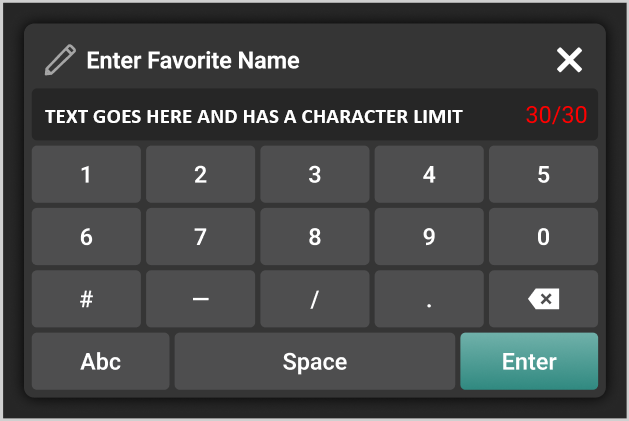Tap the number 8 key
Viewport: 629px width, 421px height.
point(315,237)
